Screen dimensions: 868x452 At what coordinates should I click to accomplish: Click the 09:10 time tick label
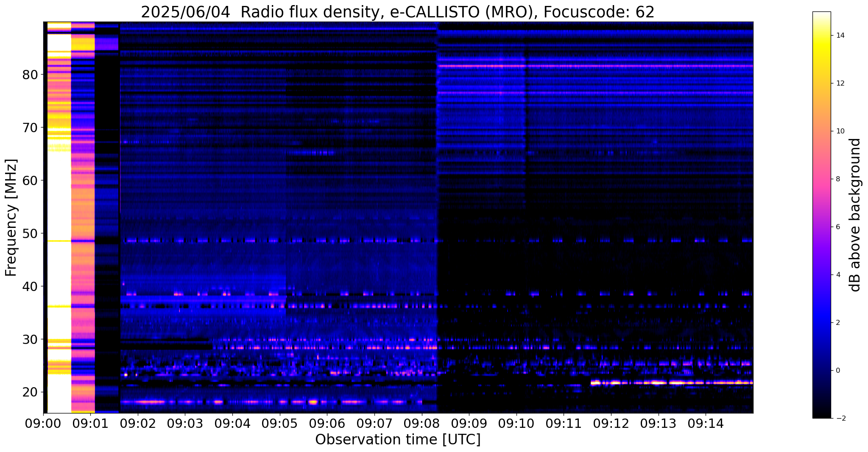pos(516,423)
